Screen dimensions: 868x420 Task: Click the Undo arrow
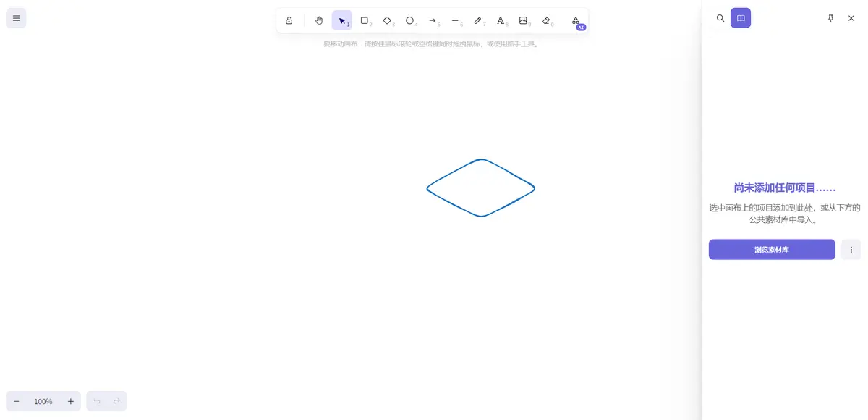(96, 400)
